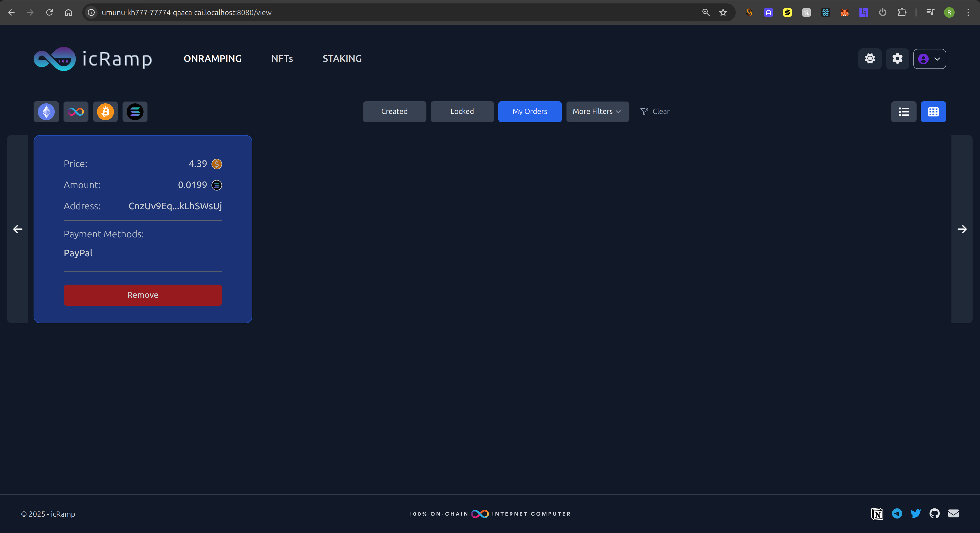Open the Telegram link in footer
Screen dimensions: 980x533
[897, 514]
